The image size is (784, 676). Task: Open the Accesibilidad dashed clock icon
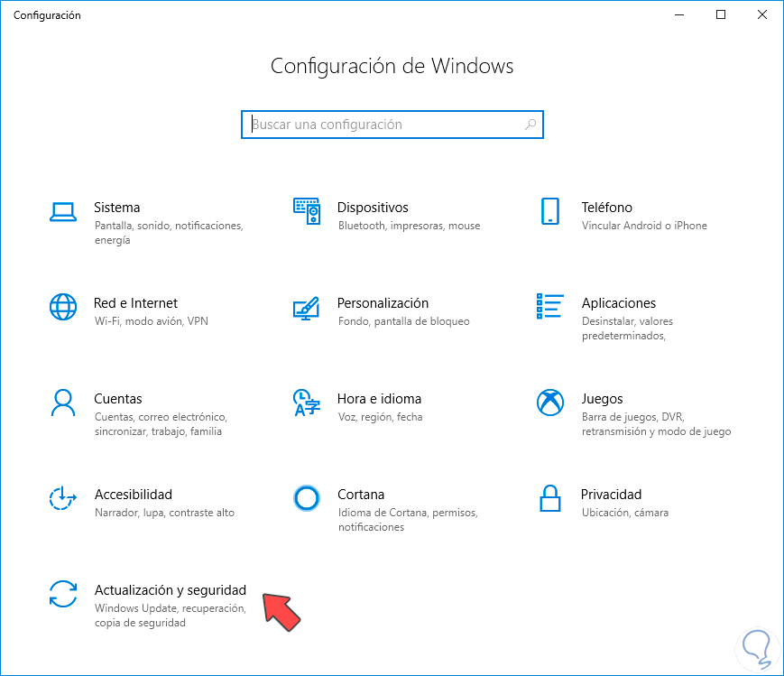[62, 498]
